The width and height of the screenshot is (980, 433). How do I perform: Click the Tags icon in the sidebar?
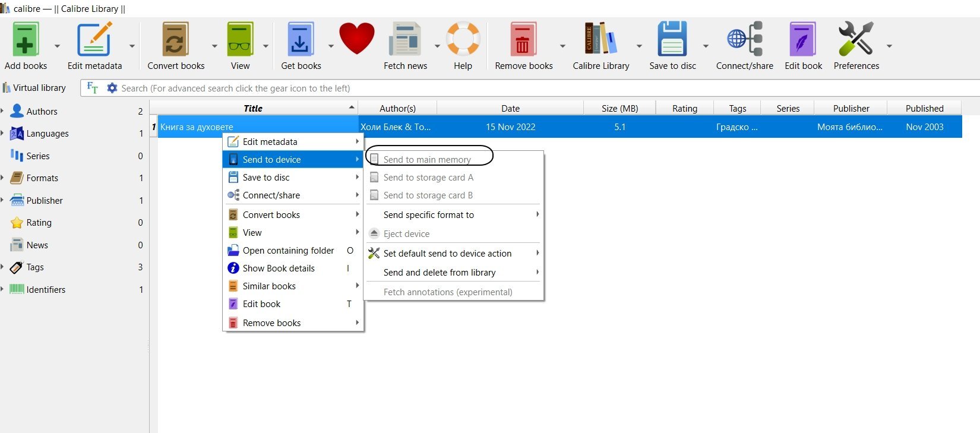tap(17, 267)
